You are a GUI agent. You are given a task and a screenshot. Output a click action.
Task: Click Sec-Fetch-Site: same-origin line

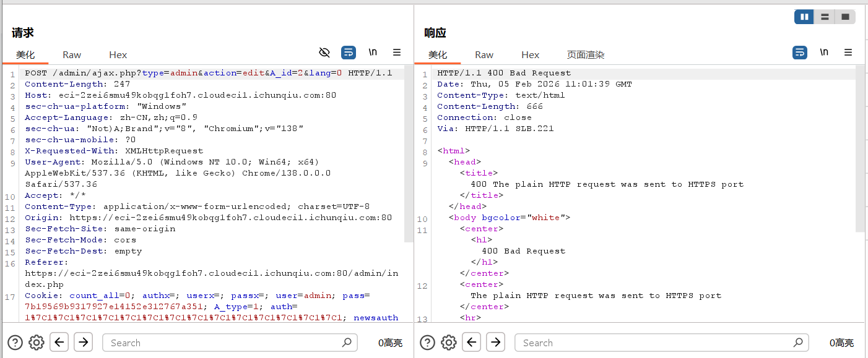(100, 229)
